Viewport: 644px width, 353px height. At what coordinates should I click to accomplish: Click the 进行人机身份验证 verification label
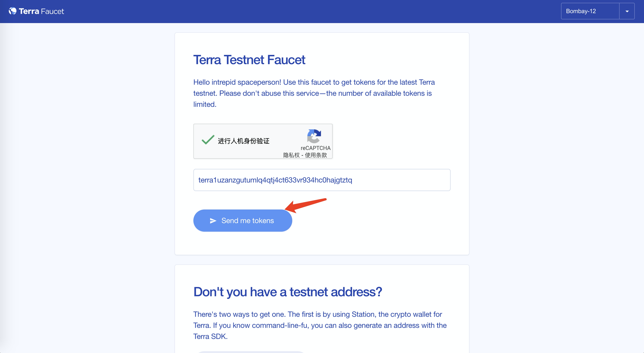pyautogui.click(x=243, y=141)
